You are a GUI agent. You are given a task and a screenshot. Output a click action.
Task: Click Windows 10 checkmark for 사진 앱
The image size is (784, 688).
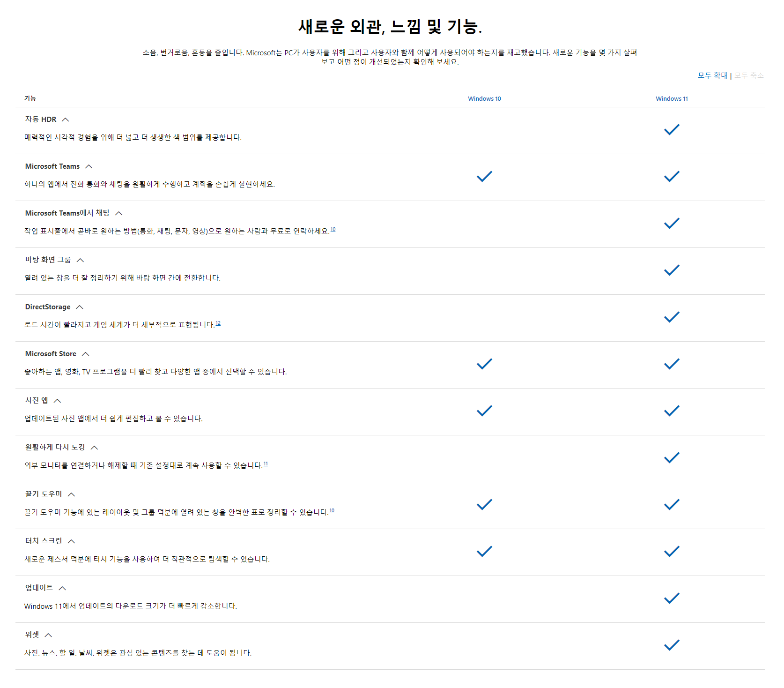pyautogui.click(x=484, y=411)
